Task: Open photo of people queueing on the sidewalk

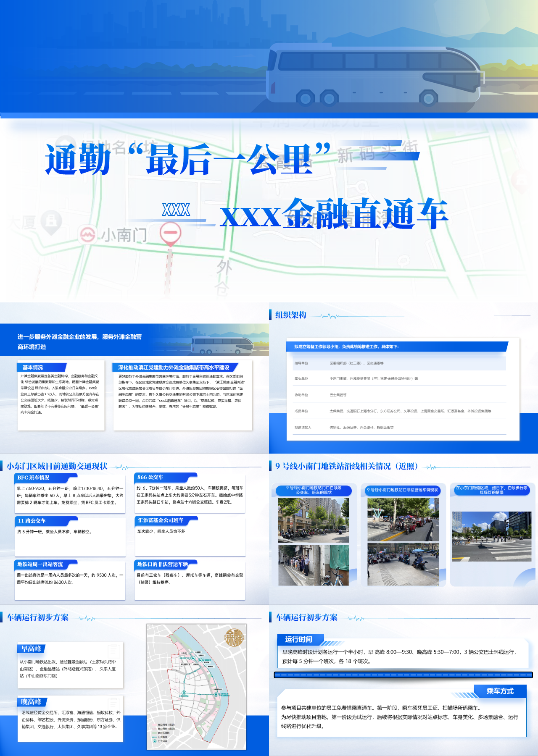Action: (314, 565)
